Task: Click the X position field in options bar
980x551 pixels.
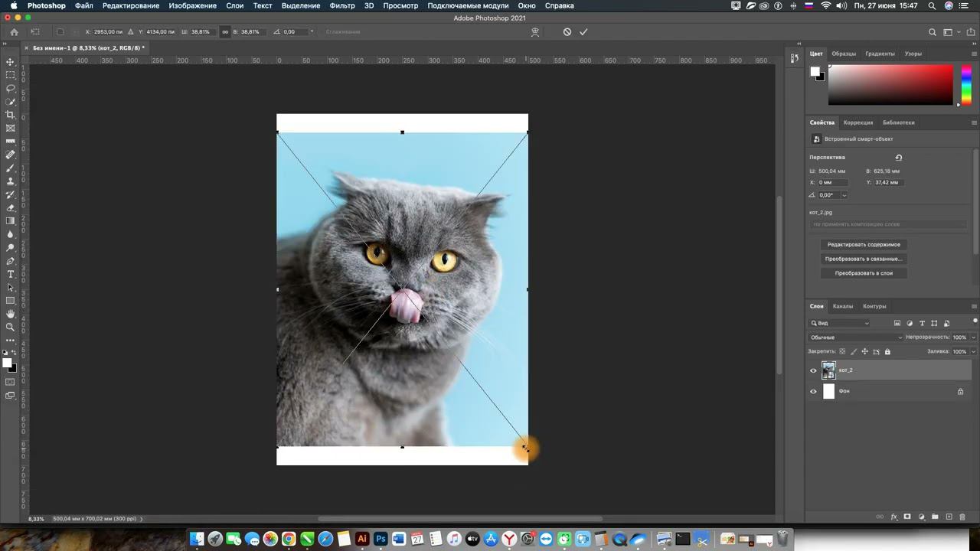Action: [108, 32]
